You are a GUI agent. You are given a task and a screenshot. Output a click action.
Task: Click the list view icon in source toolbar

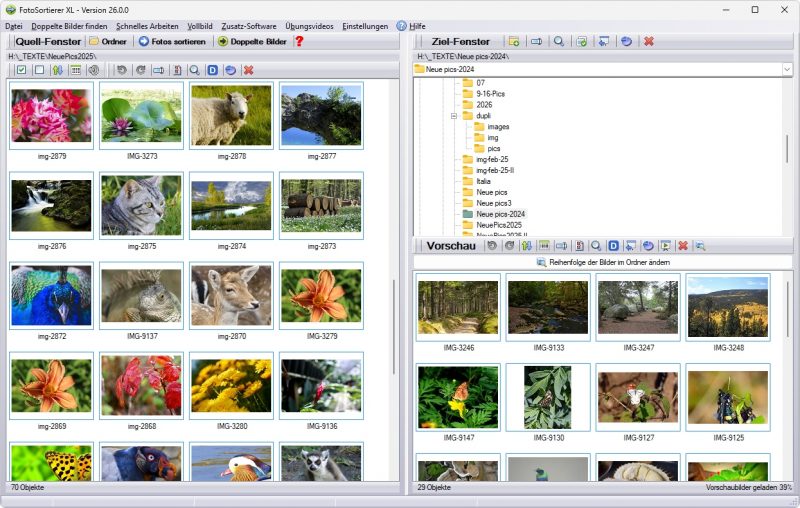(x=76, y=70)
